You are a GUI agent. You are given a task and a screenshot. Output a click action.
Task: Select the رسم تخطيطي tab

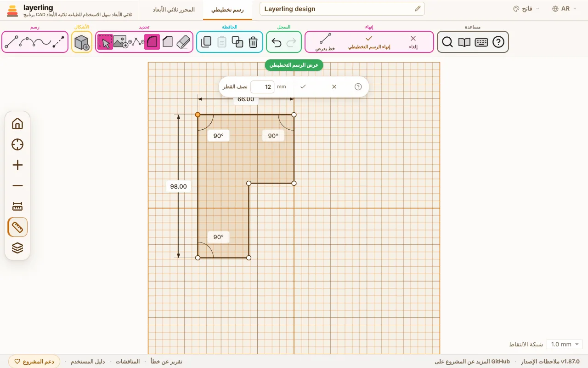[227, 9]
